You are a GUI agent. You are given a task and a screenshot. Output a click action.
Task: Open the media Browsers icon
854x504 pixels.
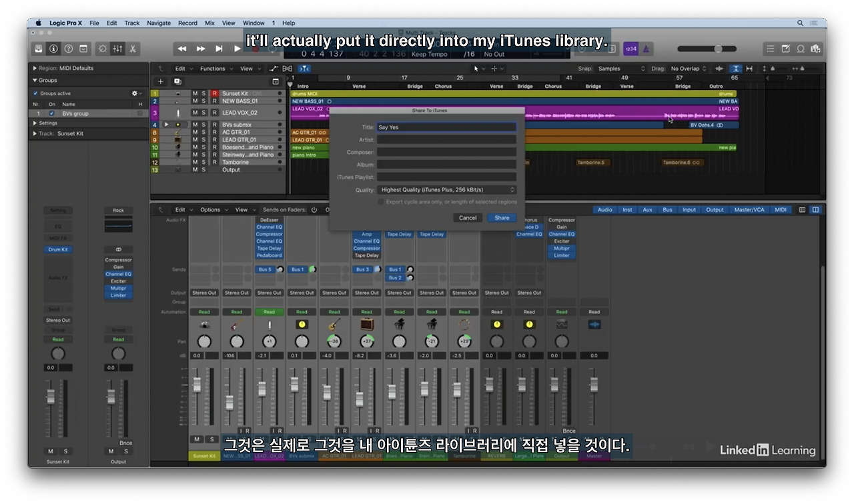[x=815, y=49]
